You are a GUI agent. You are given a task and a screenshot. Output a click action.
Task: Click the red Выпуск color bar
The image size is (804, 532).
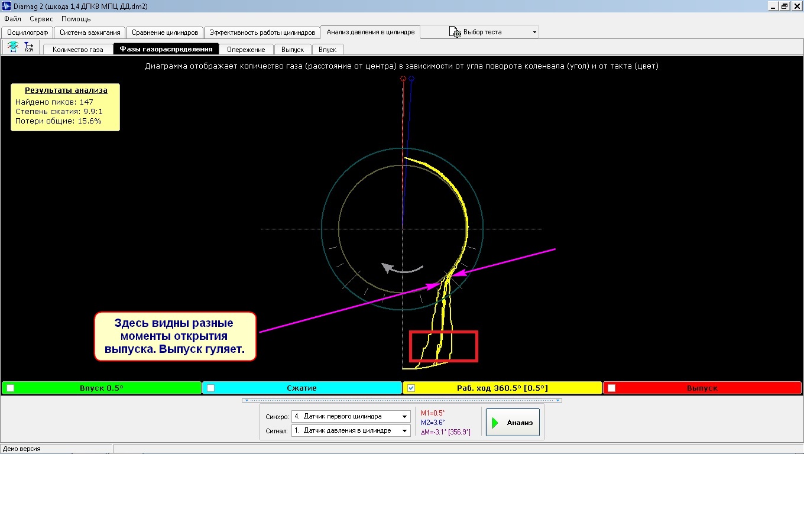(702, 388)
